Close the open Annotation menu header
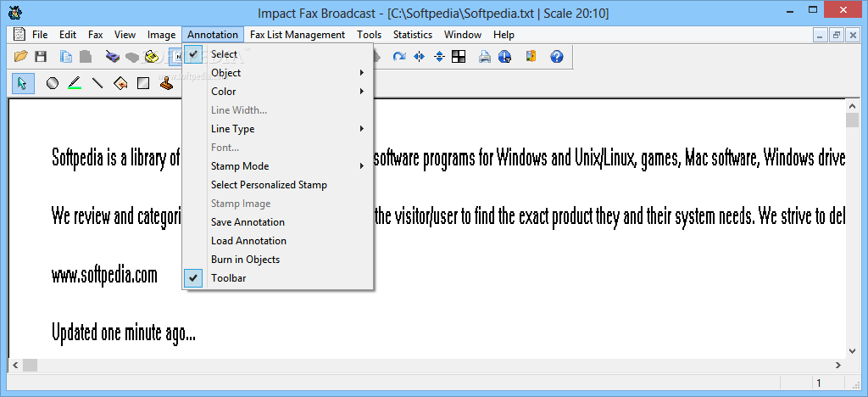 [x=213, y=34]
